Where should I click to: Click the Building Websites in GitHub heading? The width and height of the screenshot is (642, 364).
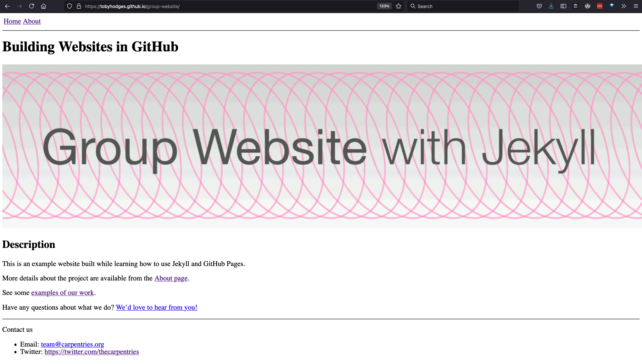click(x=90, y=47)
